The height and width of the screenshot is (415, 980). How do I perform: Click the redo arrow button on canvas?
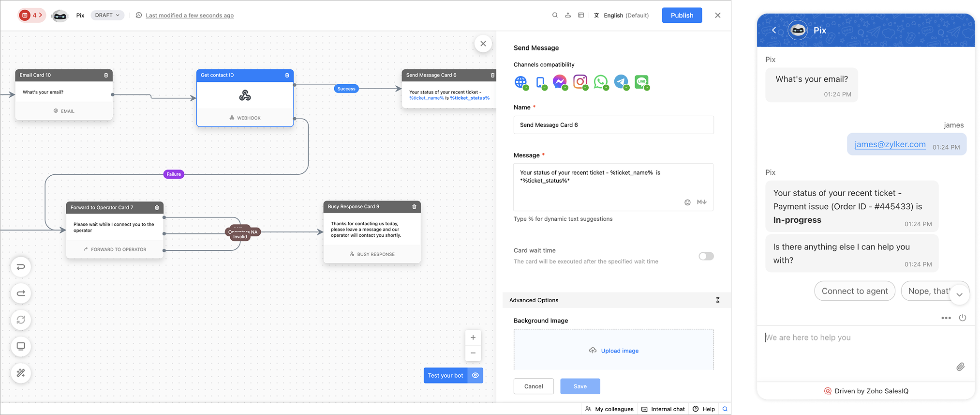pos(21,293)
